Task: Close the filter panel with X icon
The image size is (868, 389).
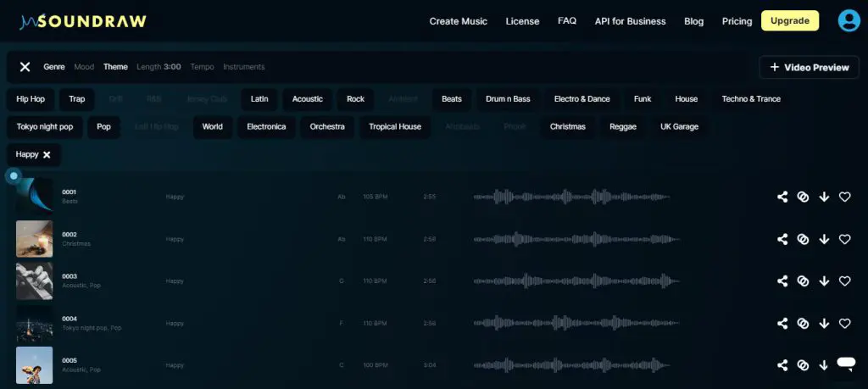Action: tap(25, 67)
